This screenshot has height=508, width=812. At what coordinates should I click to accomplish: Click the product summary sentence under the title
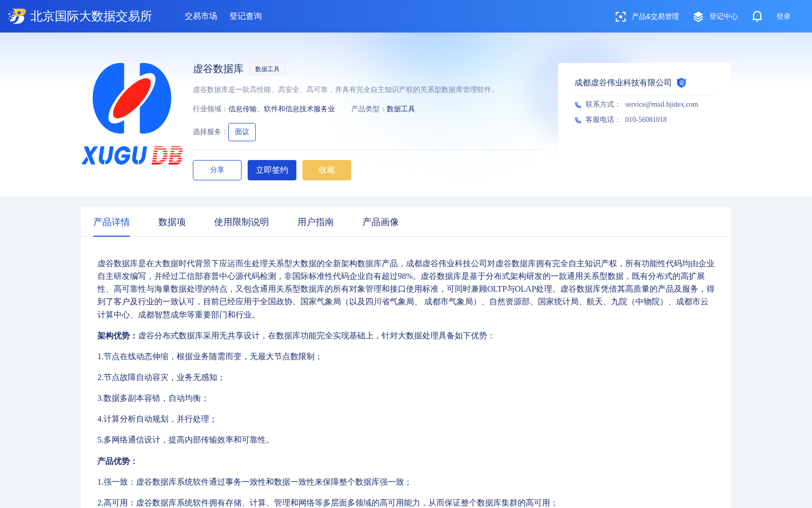(345, 90)
